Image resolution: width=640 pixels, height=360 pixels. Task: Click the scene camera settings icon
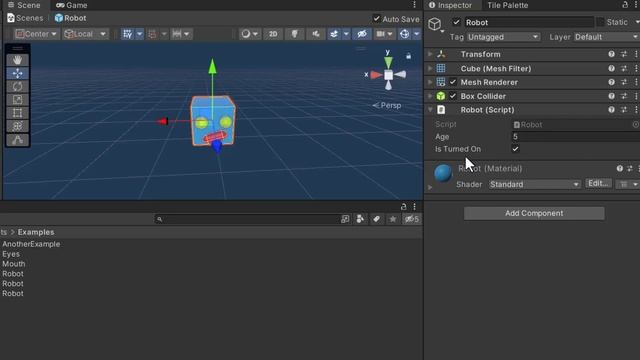click(x=380, y=34)
